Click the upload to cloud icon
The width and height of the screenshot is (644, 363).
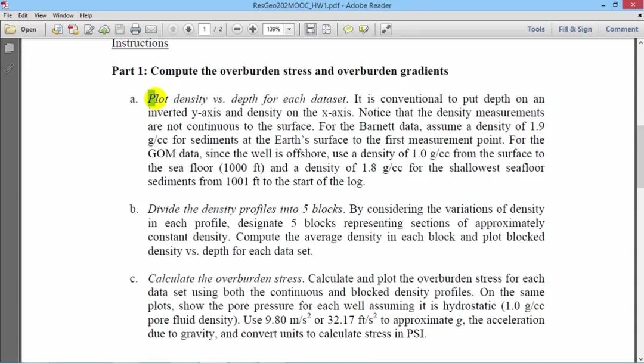click(x=104, y=29)
